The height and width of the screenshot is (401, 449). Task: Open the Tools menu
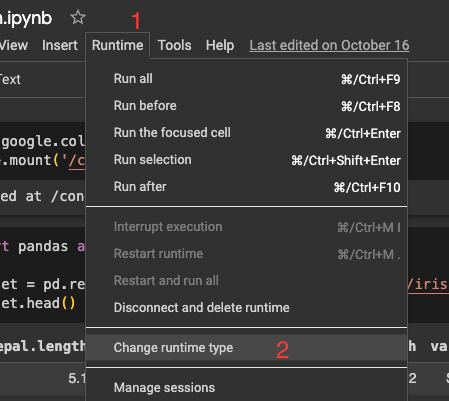point(174,45)
